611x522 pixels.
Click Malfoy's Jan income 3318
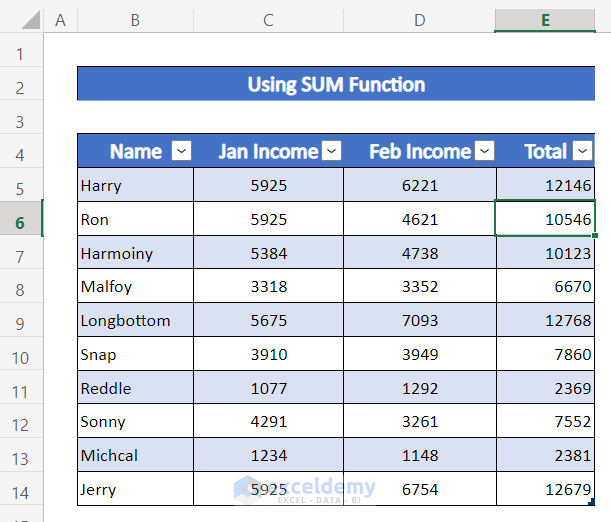pyautogui.click(x=268, y=287)
